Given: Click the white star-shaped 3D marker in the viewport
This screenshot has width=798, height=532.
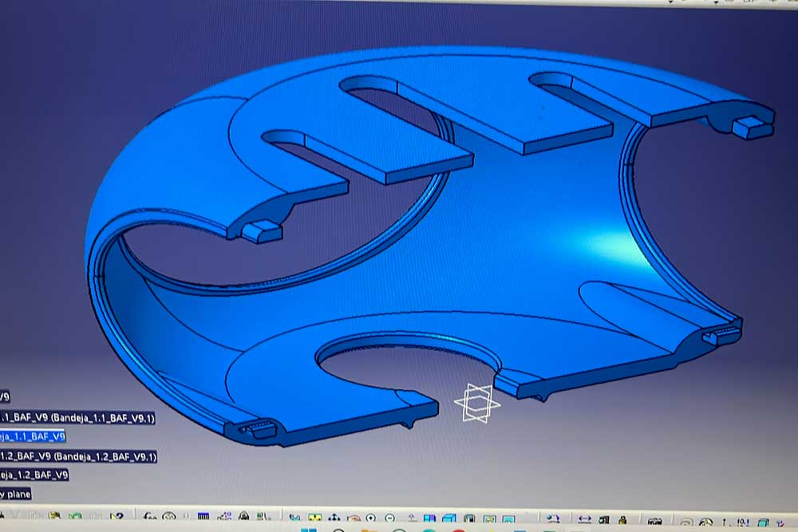Looking at the screenshot, I should coord(477,403).
